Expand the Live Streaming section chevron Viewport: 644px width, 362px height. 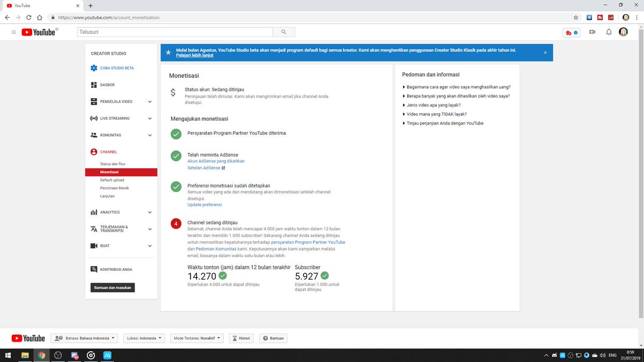tap(150, 118)
